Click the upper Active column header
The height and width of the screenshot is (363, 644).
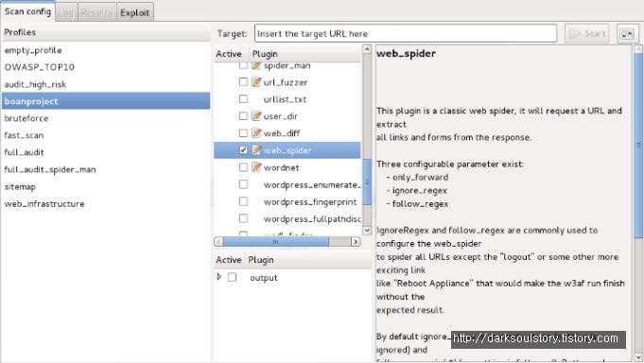[231, 54]
